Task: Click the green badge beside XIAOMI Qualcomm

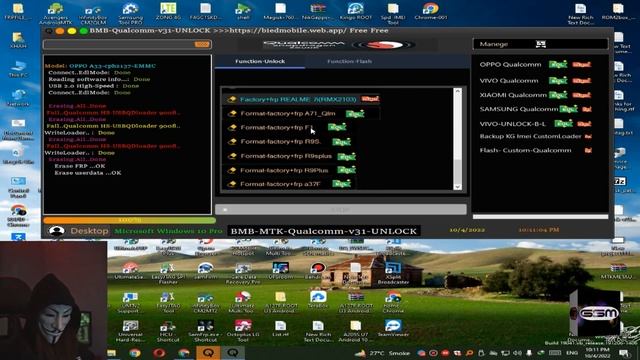Action: tap(558, 95)
